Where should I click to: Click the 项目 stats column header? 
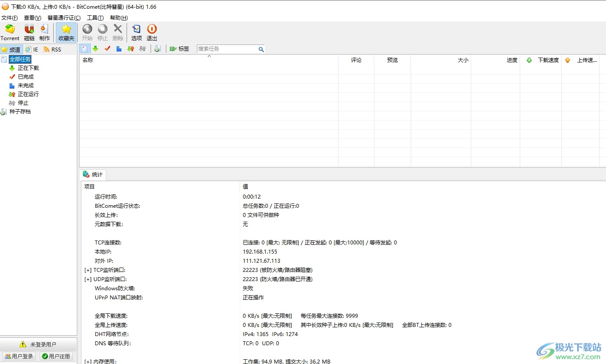point(160,186)
